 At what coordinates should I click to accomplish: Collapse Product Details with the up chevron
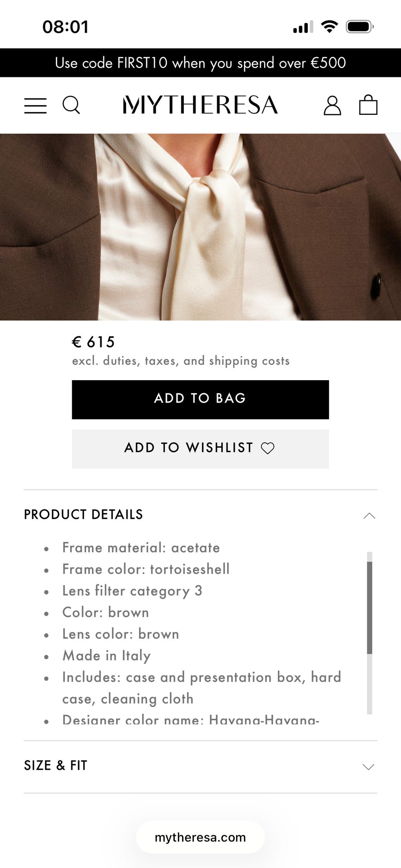click(369, 515)
